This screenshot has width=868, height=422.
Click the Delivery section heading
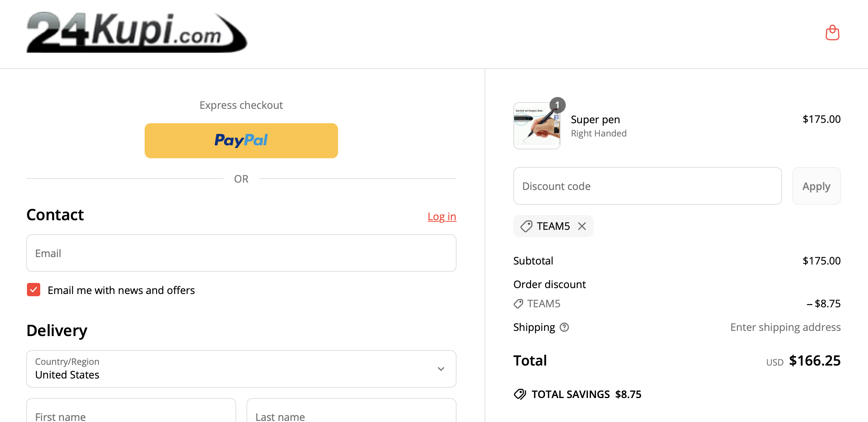point(56,331)
